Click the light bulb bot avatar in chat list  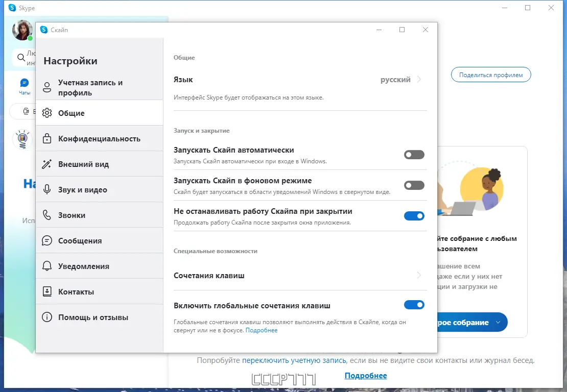pos(22,139)
